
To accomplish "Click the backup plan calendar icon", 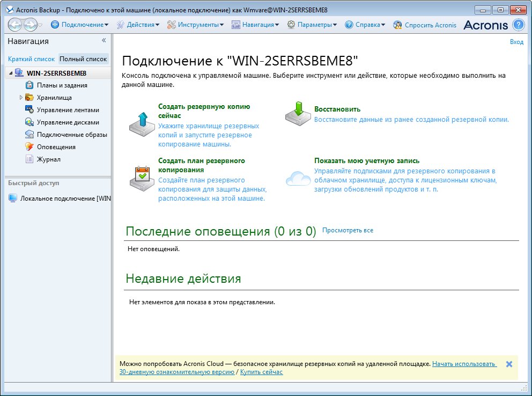I will 142,178.
